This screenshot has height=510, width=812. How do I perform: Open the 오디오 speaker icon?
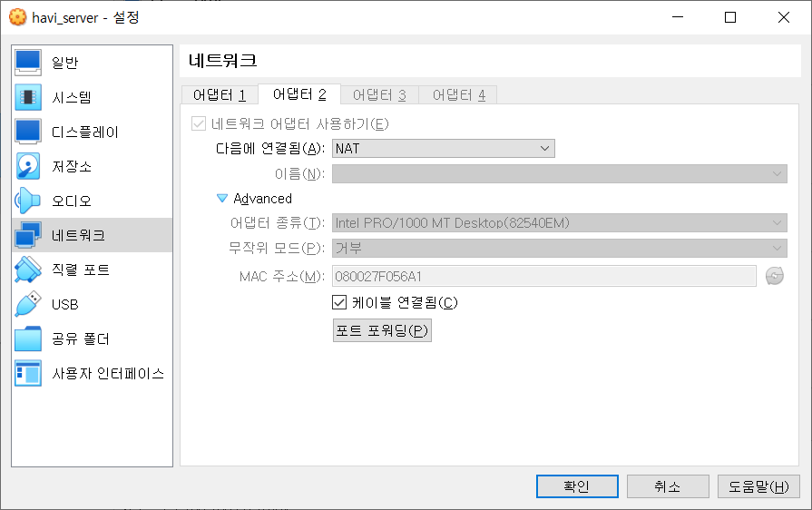pos(28,201)
